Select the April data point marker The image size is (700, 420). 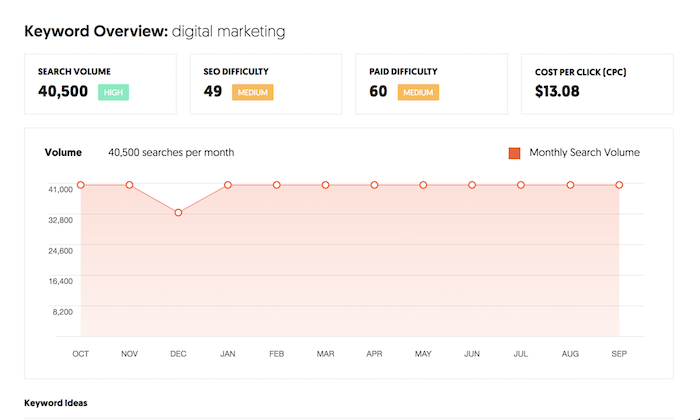point(374,185)
